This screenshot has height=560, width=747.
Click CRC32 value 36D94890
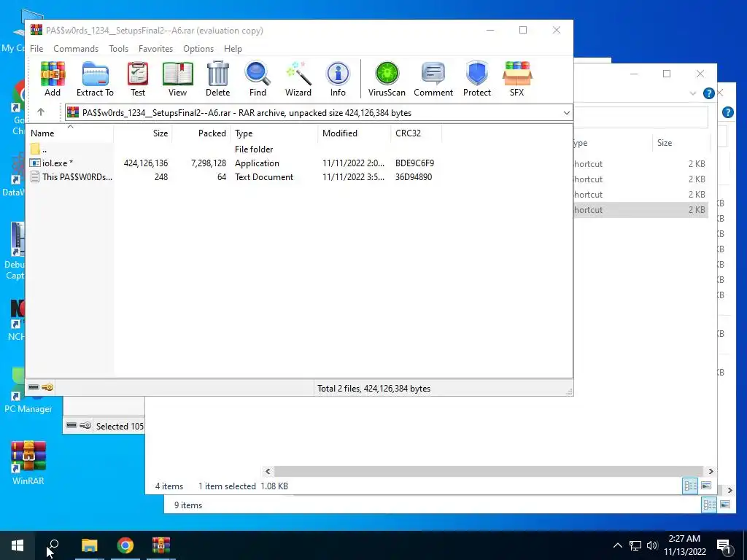414,176
